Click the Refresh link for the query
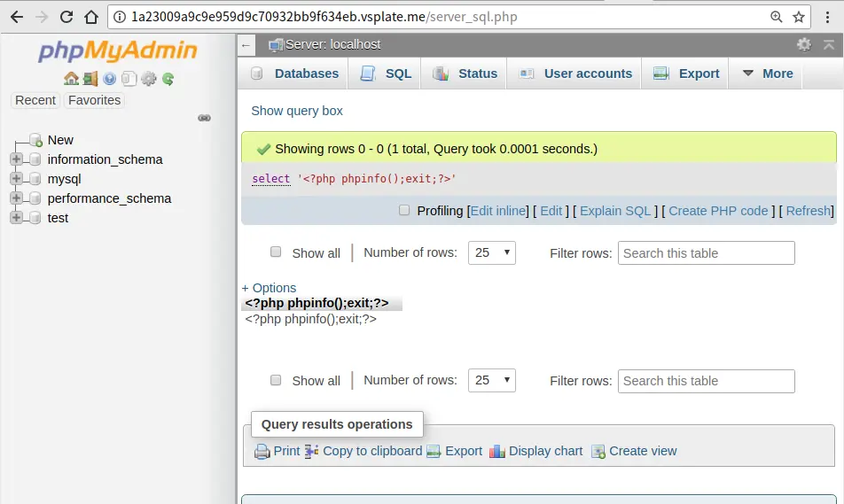Viewport: 844px width, 504px height. pyautogui.click(x=808, y=211)
